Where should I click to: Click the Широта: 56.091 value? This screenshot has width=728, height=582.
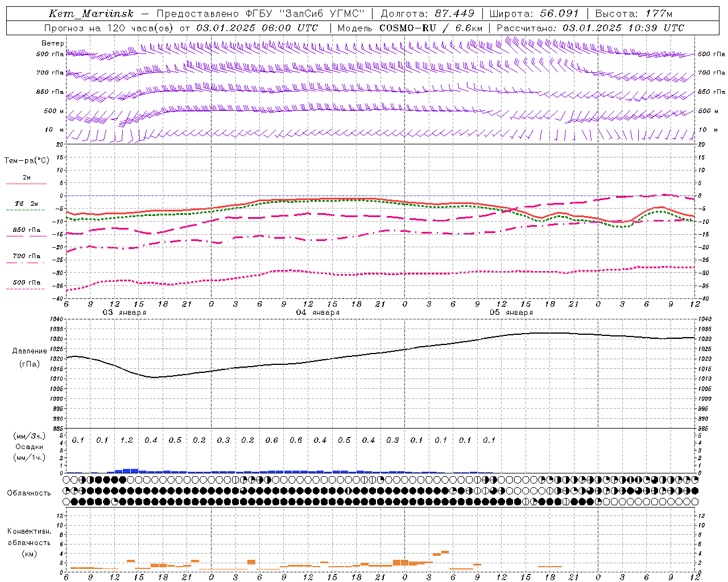pyautogui.click(x=534, y=14)
